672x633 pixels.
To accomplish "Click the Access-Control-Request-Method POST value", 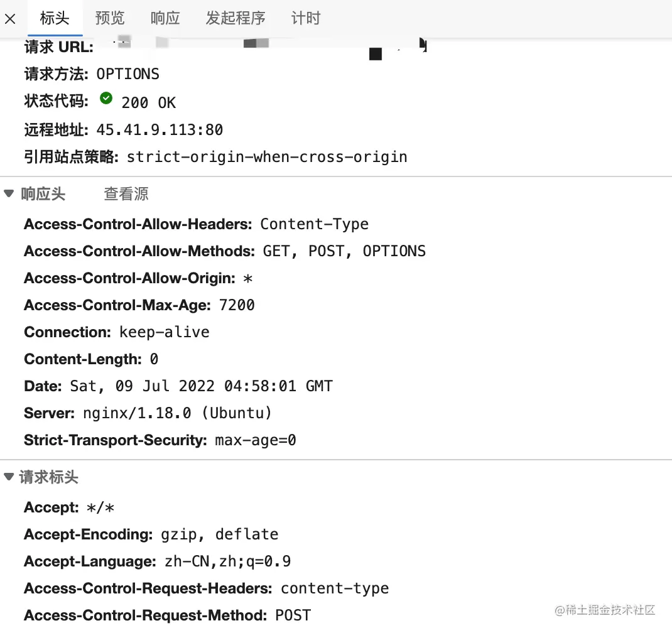I will tap(293, 615).
